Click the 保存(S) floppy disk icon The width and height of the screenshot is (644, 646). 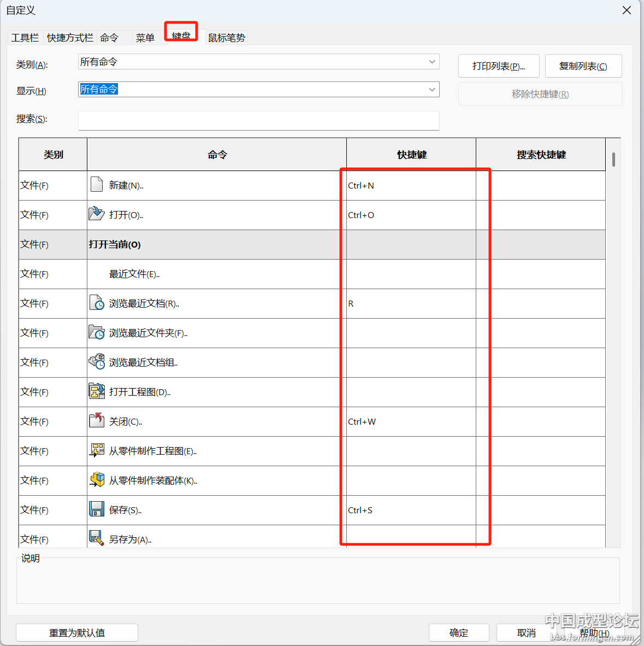tap(97, 509)
